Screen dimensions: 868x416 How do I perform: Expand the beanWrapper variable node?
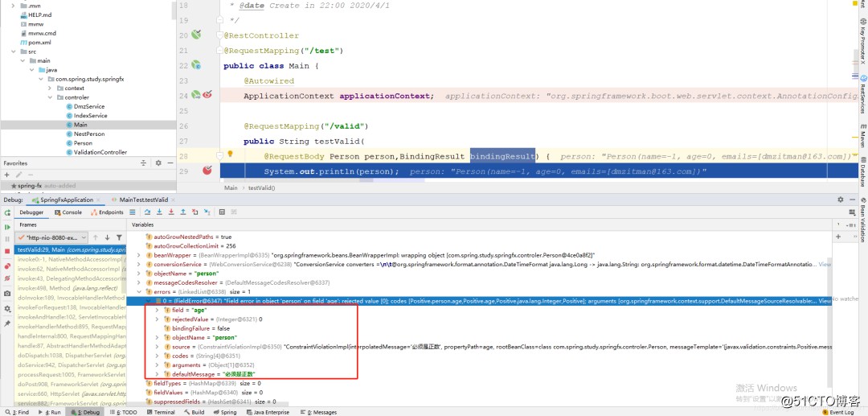[139, 255]
